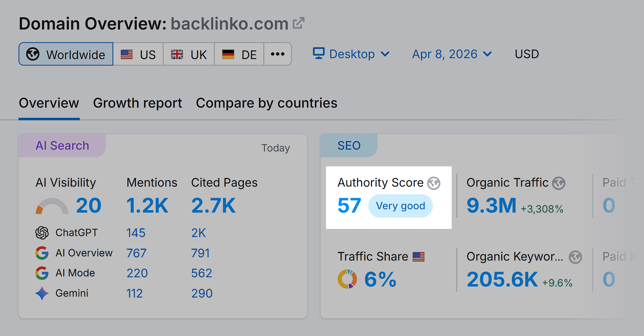Enable the DE region filter
Image resolution: width=644 pixels, height=336 pixels.
pyautogui.click(x=239, y=54)
